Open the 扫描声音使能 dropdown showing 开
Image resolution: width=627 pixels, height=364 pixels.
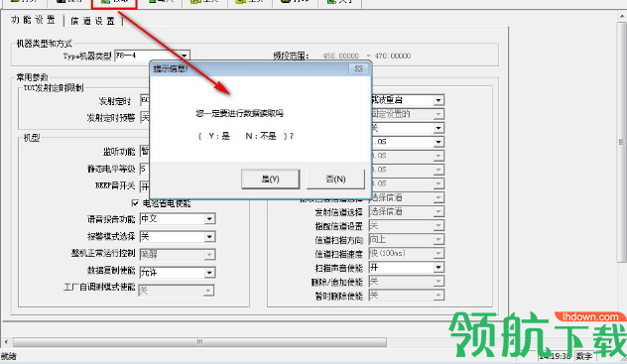tap(439, 268)
